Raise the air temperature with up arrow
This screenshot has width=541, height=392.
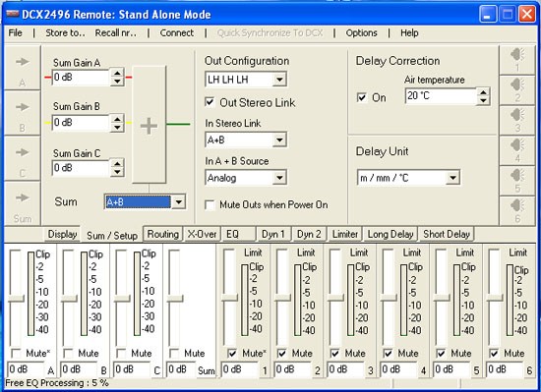[x=483, y=92]
